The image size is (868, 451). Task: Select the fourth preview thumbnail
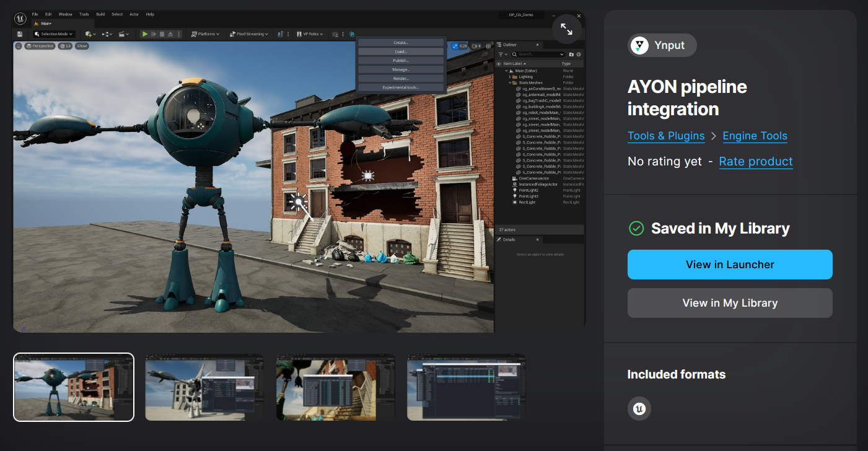[x=466, y=387]
